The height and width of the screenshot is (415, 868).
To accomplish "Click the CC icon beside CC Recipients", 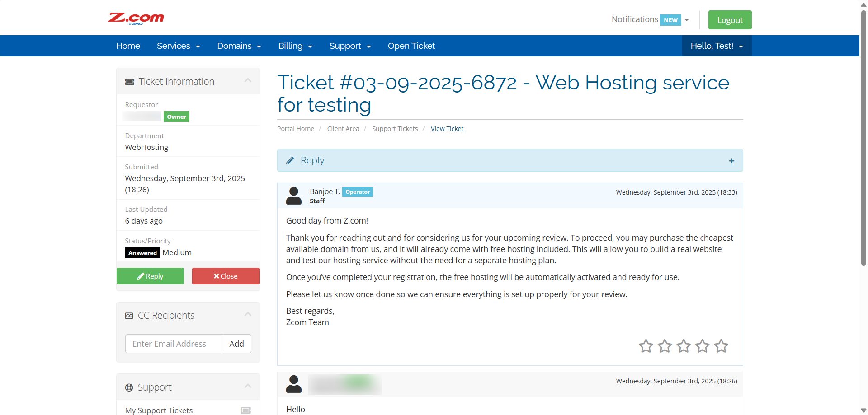I will (x=129, y=316).
